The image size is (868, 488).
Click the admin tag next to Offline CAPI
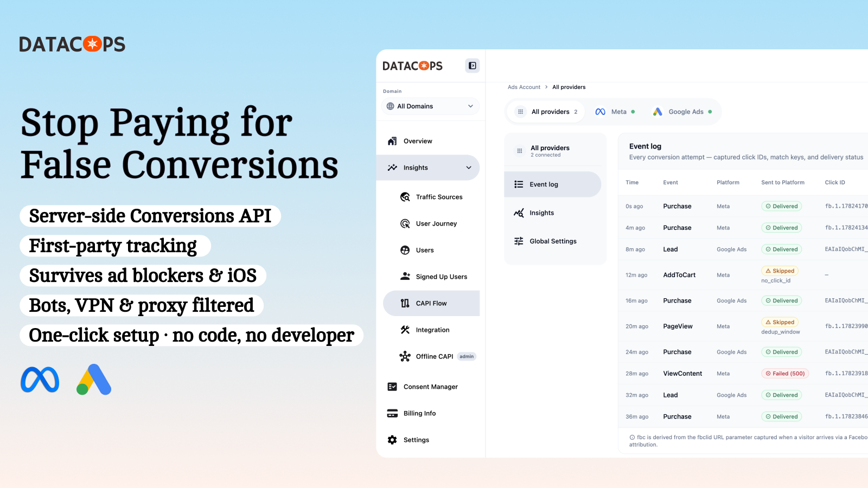tap(467, 356)
